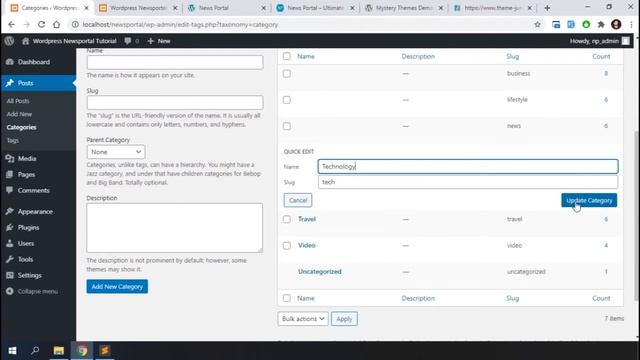
Task: Click the browser address bar URL
Action: click(x=180, y=24)
